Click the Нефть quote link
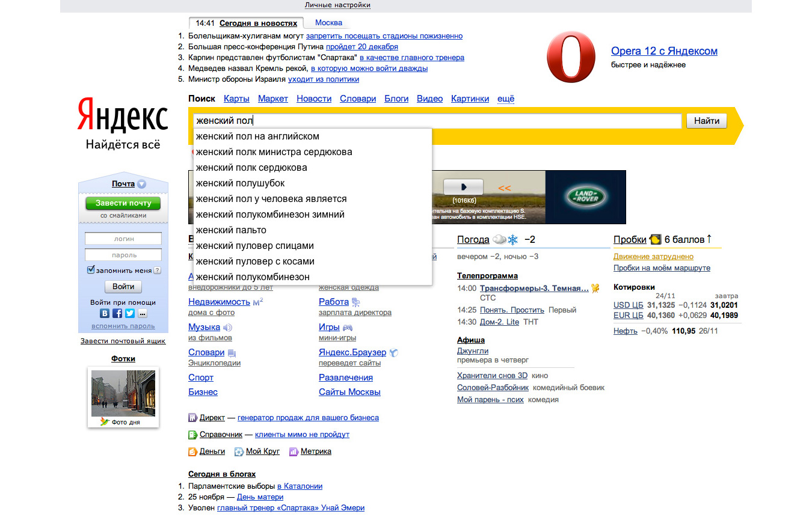Viewport: 812px width, 523px height. 626,331
